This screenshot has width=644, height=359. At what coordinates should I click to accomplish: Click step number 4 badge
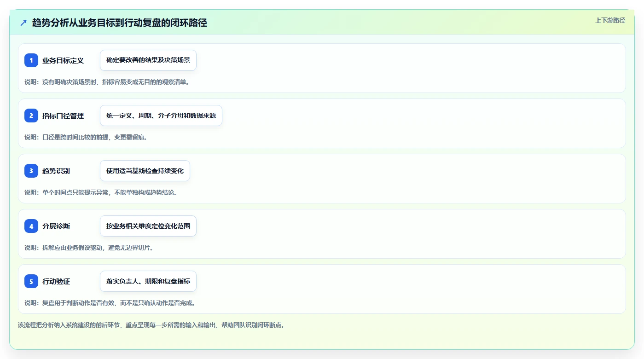(31, 226)
